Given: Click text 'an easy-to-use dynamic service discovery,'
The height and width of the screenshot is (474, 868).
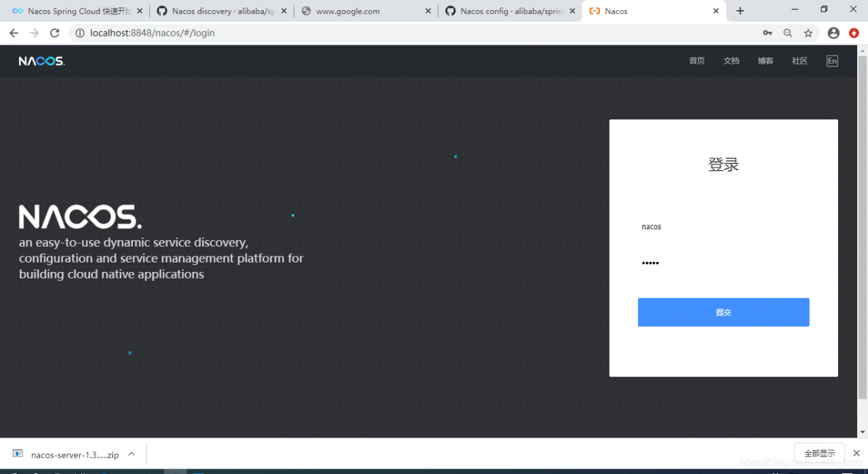Looking at the screenshot, I should [134, 242].
